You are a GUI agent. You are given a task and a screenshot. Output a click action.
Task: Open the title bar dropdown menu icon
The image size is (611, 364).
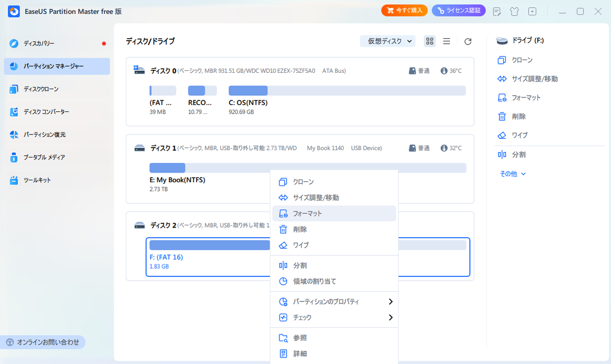click(x=532, y=11)
